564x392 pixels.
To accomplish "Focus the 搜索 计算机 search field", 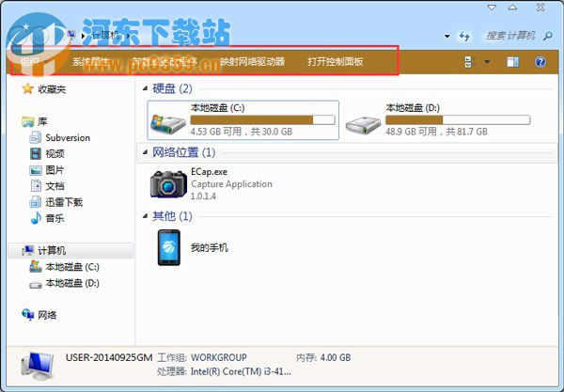I will [x=510, y=36].
